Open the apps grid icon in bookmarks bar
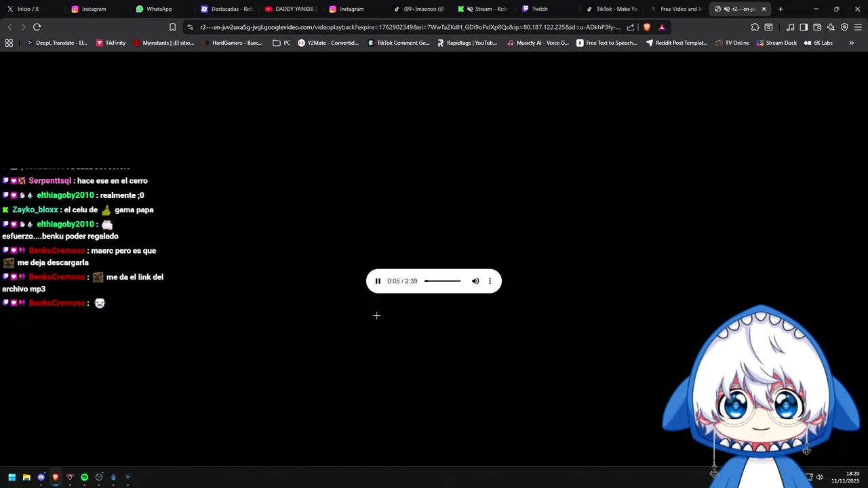This screenshot has height=488, width=868. click(9, 43)
